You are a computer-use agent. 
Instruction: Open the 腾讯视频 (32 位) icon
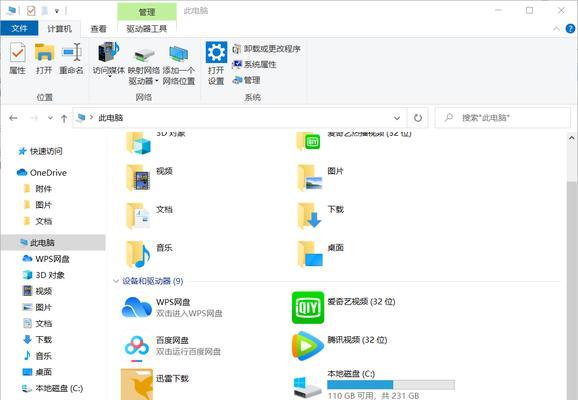[308, 346]
